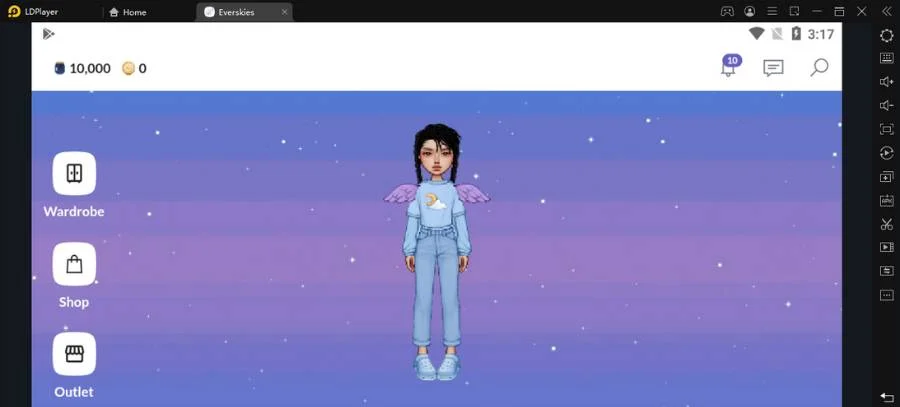The height and width of the screenshot is (407, 900).
Task: Open LDPlayer hamburger menu
Action: [772, 11]
